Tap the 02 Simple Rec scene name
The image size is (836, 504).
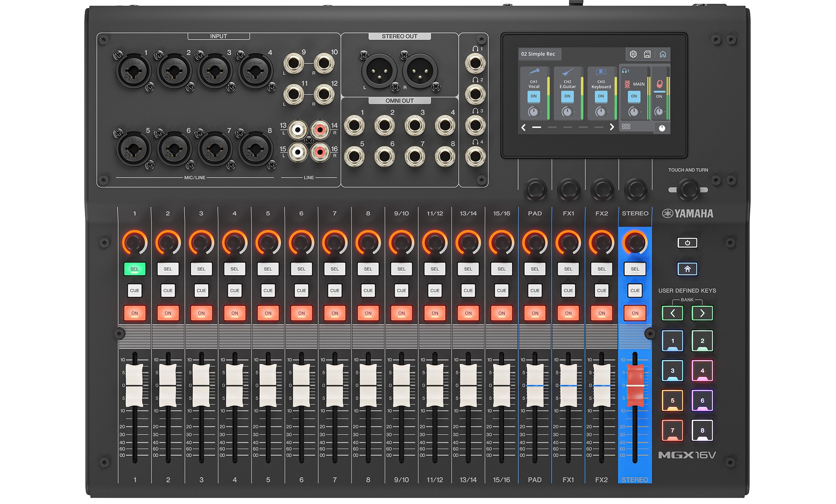pyautogui.click(x=538, y=54)
